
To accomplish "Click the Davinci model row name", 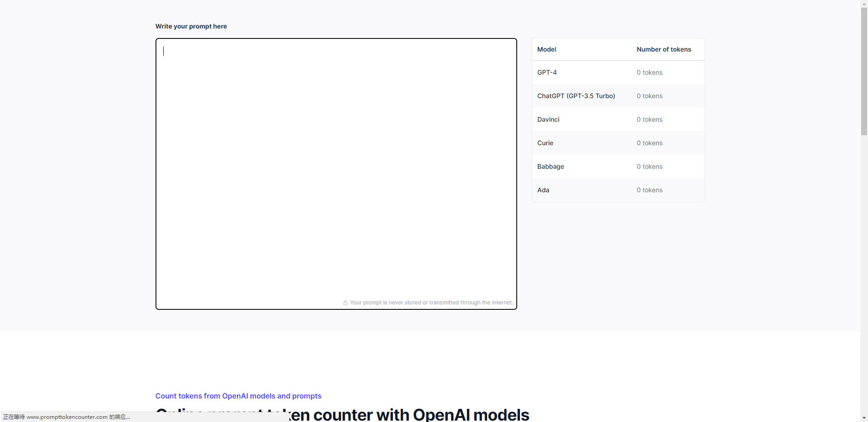I will (x=548, y=119).
